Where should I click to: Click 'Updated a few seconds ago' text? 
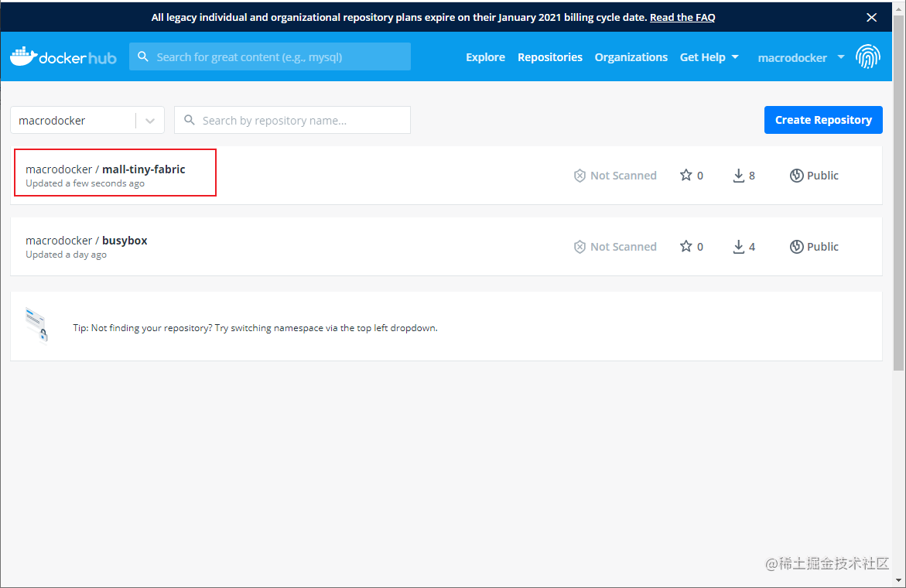[x=85, y=183]
